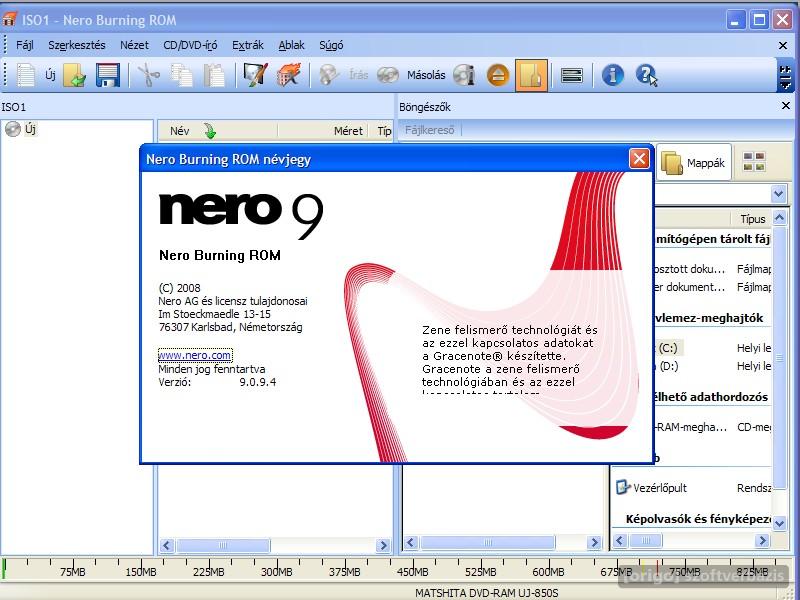800x600 pixels.
Task: Open the Extrák menu
Action: point(247,45)
